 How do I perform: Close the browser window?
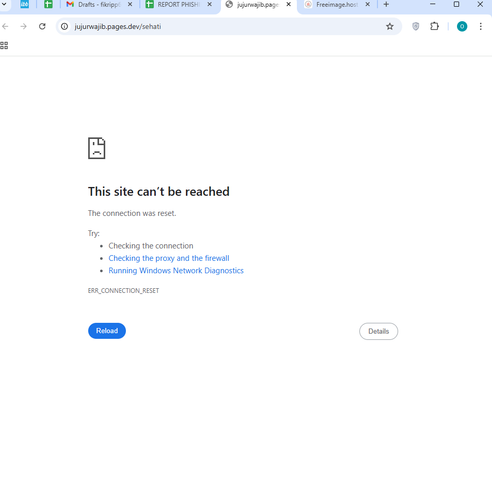point(480,4)
